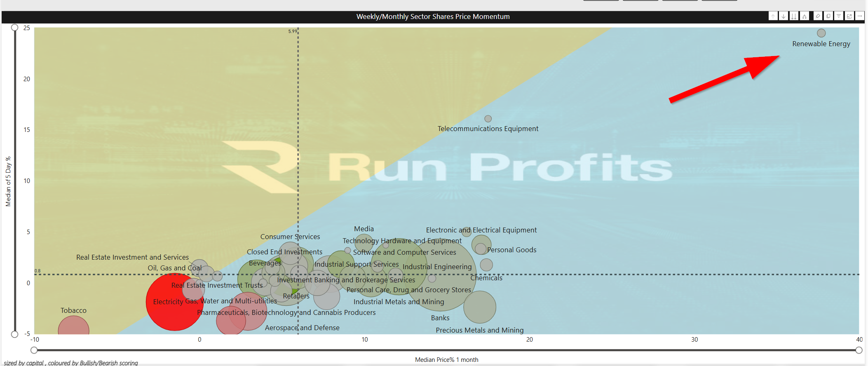The width and height of the screenshot is (868, 366).
Task: Select left handle of horizontal zoom slider
Action: (x=34, y=350)
